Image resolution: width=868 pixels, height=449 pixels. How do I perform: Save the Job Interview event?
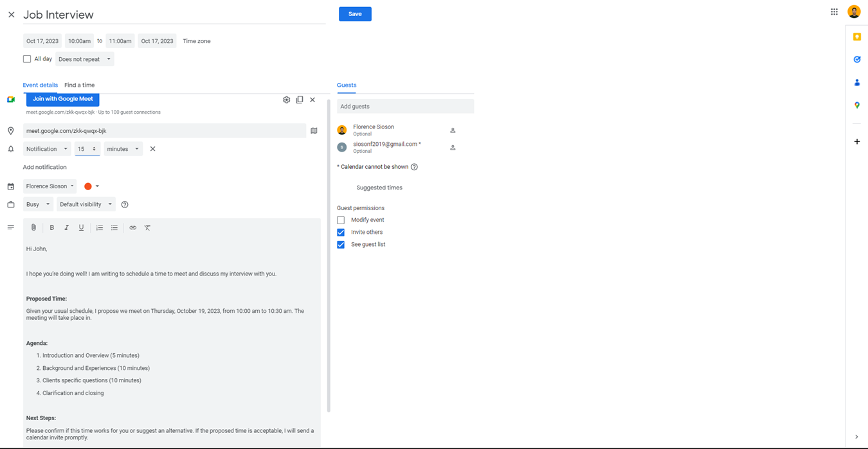tap(355, 14)
